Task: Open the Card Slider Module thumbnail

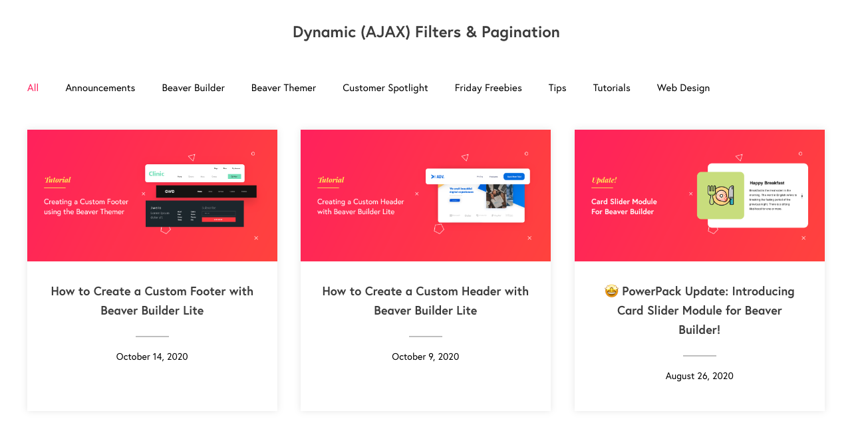Action: tap(700, 196)
